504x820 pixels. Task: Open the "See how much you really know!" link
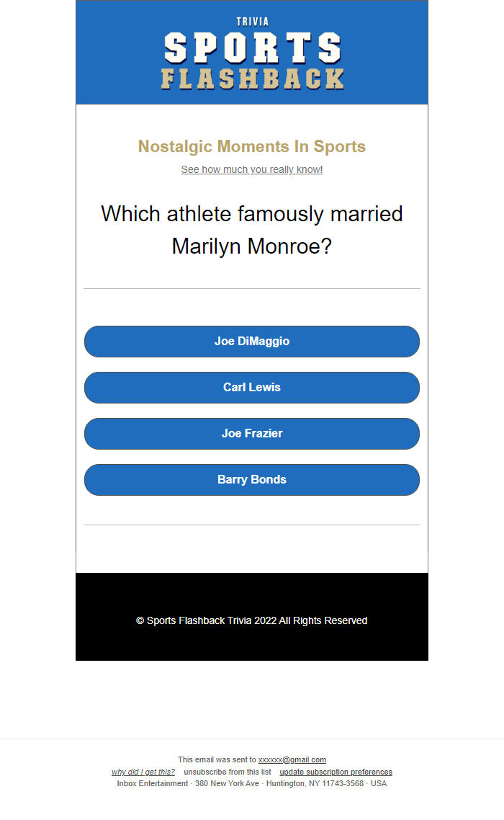252,169
